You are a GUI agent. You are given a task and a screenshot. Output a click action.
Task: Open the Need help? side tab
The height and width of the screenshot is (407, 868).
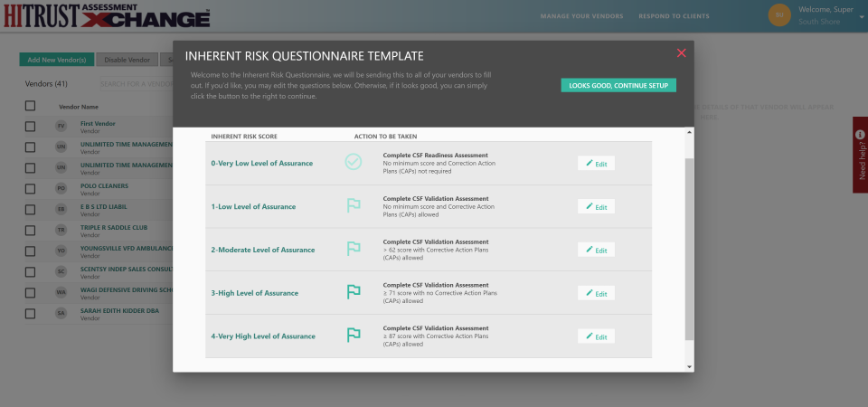860,155
